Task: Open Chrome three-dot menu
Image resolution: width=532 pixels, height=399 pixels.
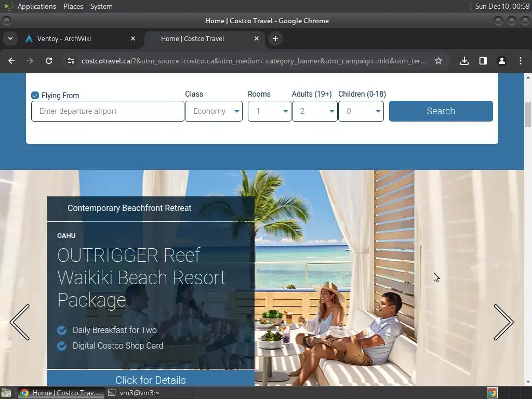Action: click(521, 61)
